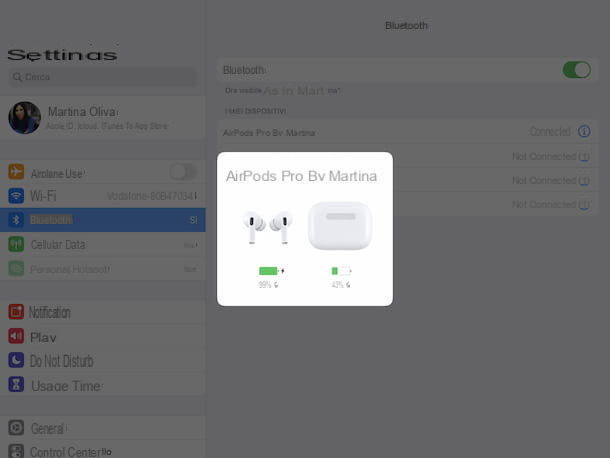Image resolution: width=610 pixels, height=458 pixels.
Task: Tap the Wi-Fi icon in sidebar
Action: coord(16,196)
